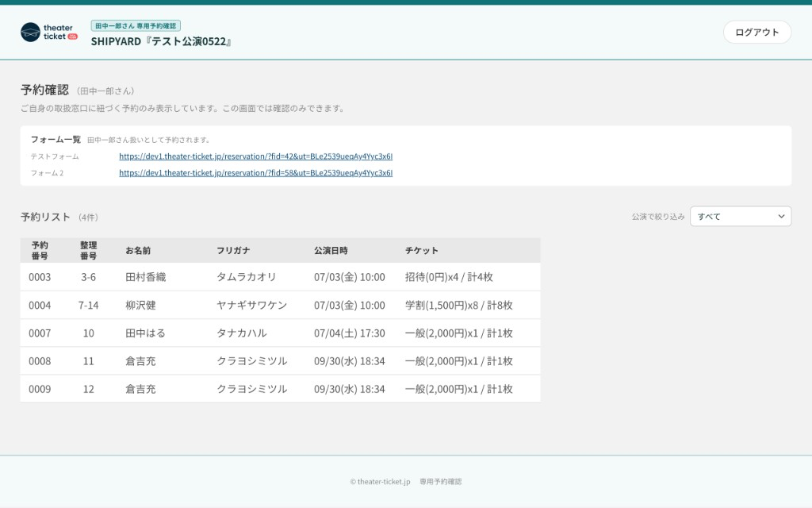
Task: Click 整理番号 3-6
Action: pyautogui.click(x=89, y=277)
